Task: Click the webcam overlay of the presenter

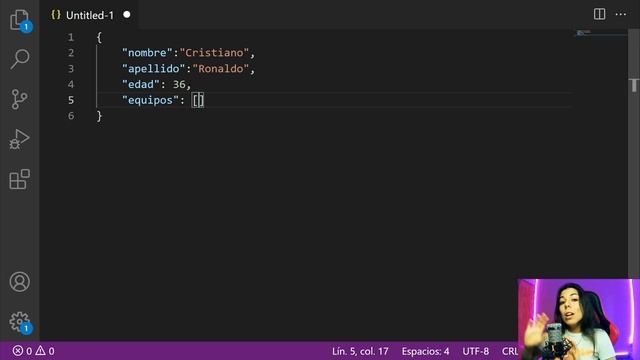Action: coord(579,319)
